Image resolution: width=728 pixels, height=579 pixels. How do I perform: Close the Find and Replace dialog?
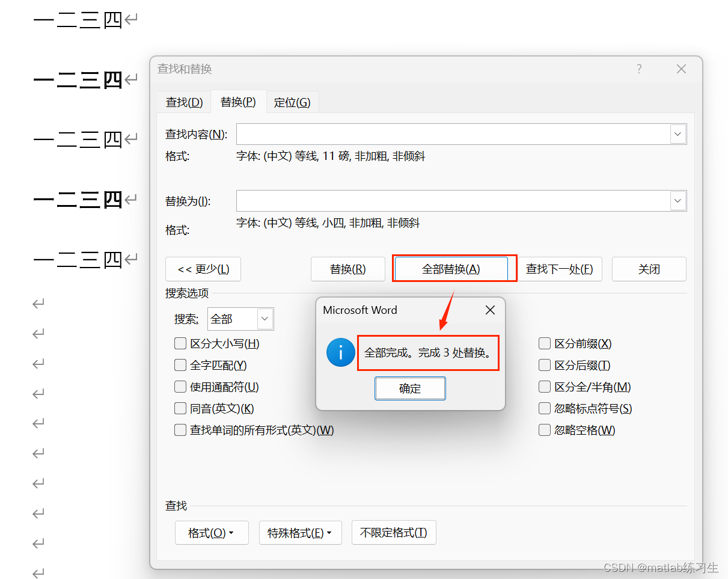pyautogui.click(x=681, y=69)
